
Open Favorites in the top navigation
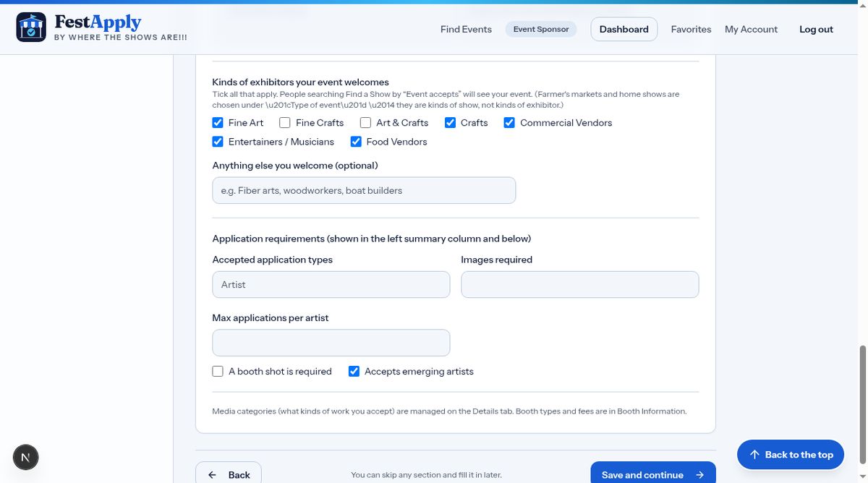pyautogui.click(x=691, y=30)
